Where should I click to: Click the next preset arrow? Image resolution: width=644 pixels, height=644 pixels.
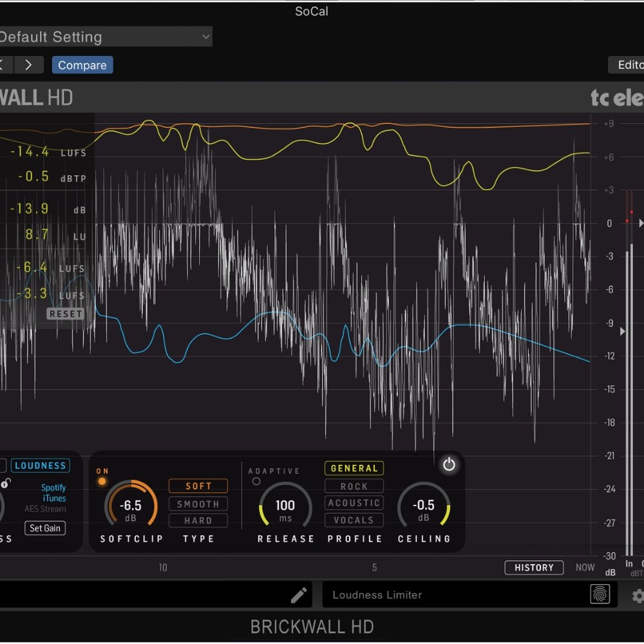tap(29, 65)
